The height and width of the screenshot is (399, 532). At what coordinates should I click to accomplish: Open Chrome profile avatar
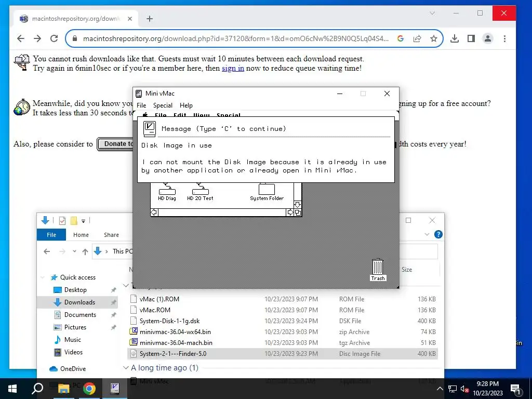click(x=488, y=38)
